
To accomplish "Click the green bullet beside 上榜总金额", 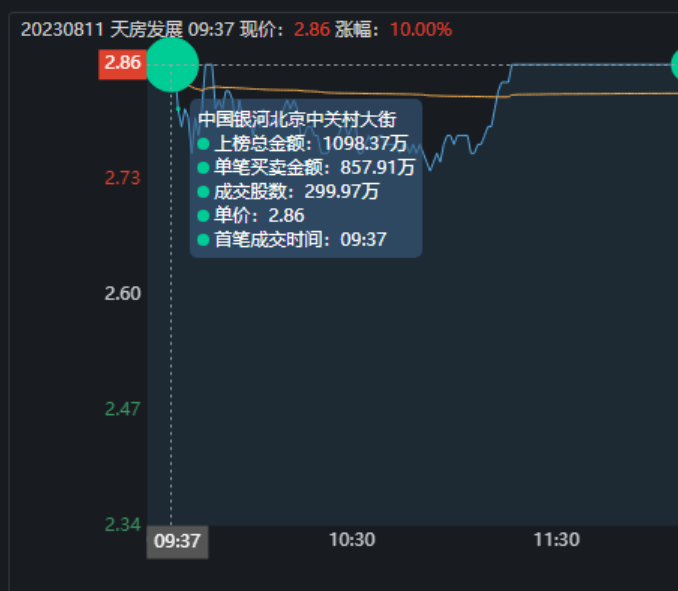I will click(203, 144).
